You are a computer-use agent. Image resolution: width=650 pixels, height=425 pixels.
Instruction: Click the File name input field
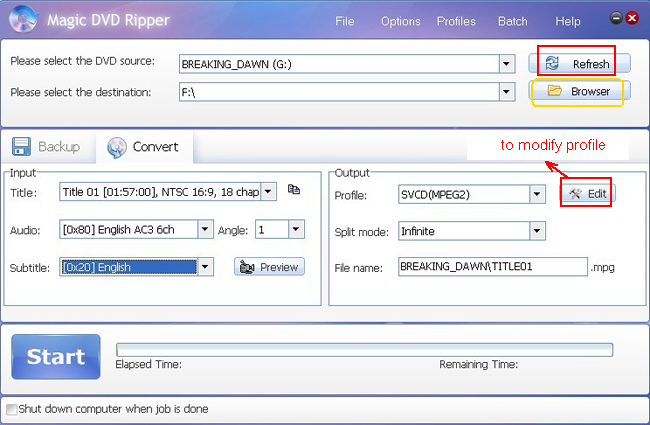point(493,267)
